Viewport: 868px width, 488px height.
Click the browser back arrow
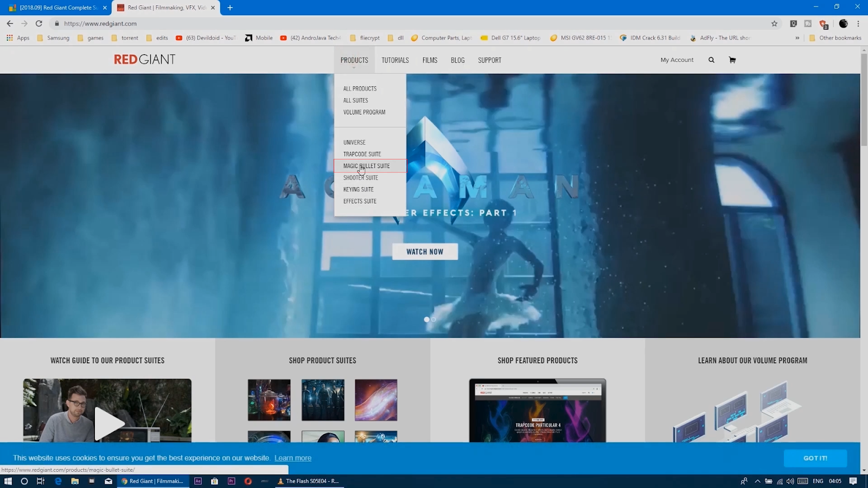pos(10,23)
